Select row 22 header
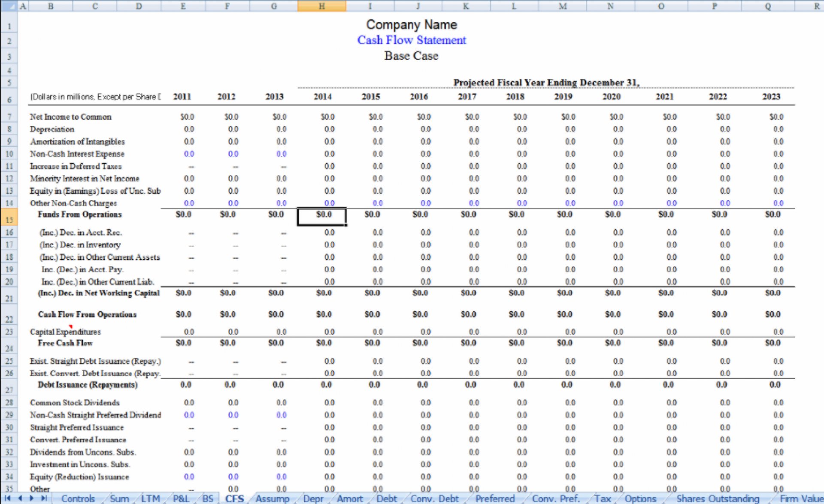Viewport: 824px width, 504px height. tap(9, 314)
